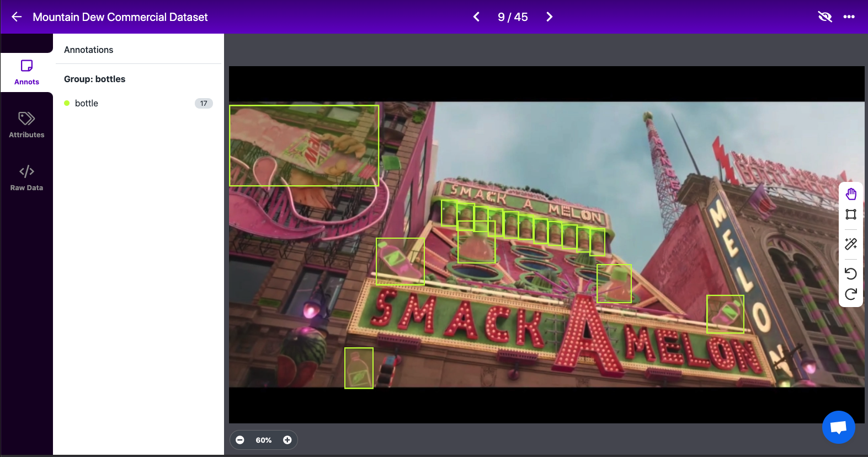Zoom out with the minus button

pos(240,440)
